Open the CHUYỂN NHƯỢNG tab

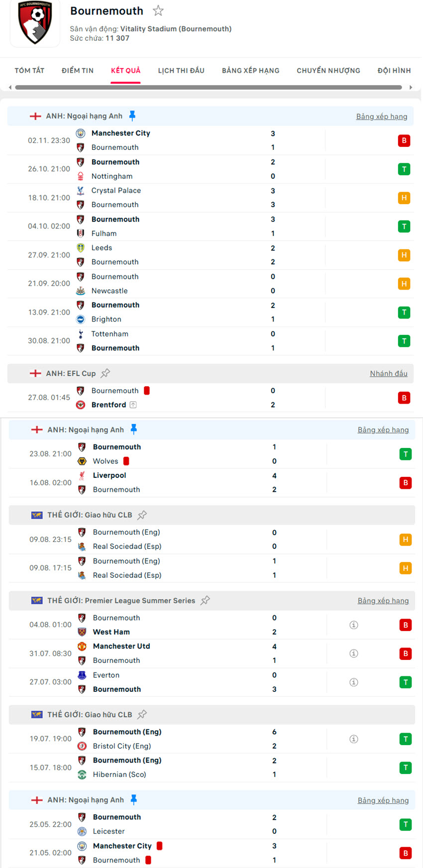pos(328,71)
